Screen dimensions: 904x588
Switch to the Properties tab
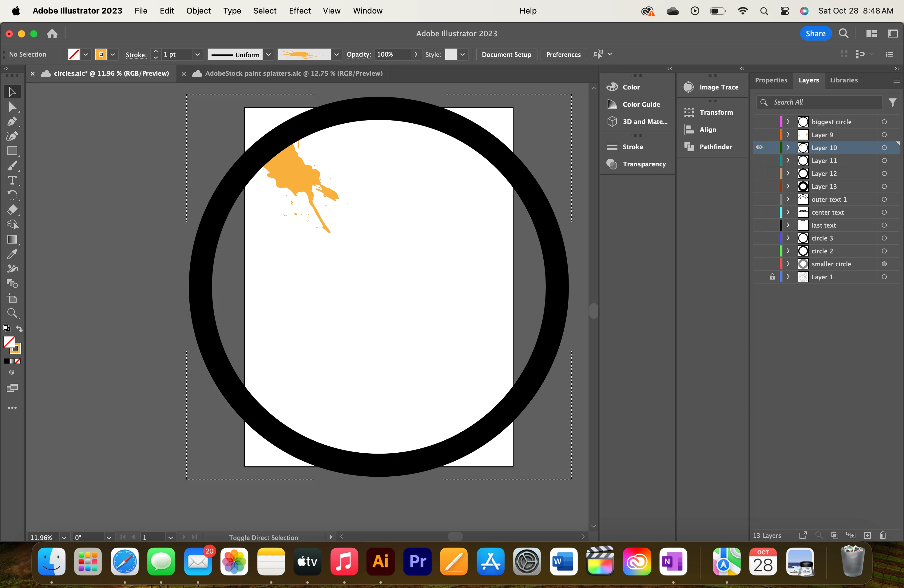coord(771,80)
